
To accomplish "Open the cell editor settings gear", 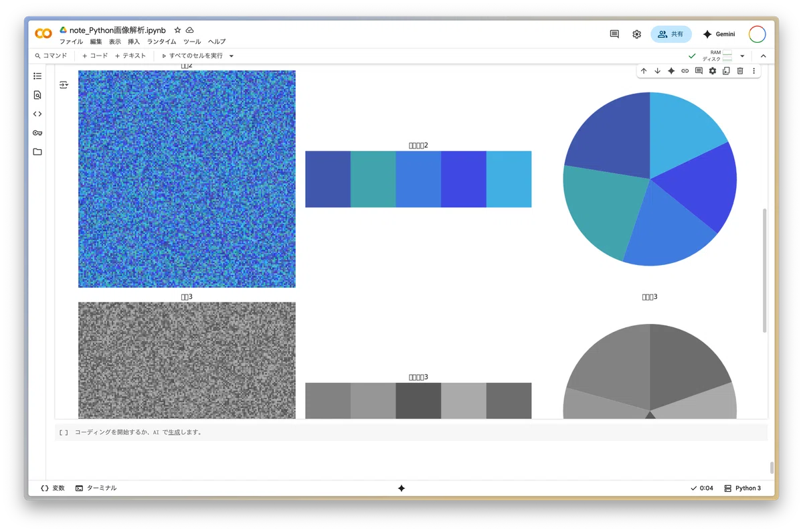I will 713,71.
